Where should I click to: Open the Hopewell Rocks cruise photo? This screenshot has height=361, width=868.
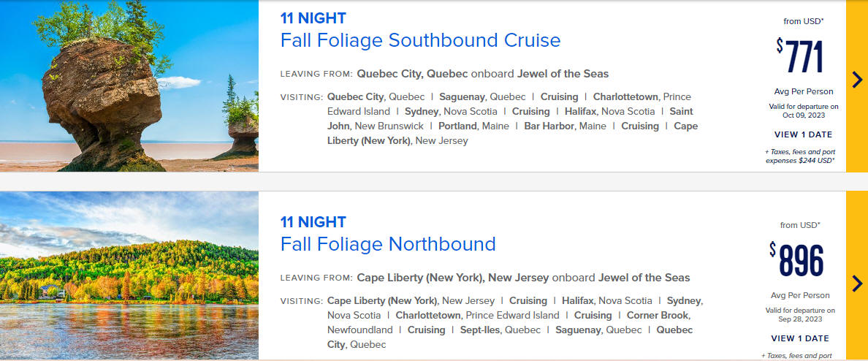point(129,85)
